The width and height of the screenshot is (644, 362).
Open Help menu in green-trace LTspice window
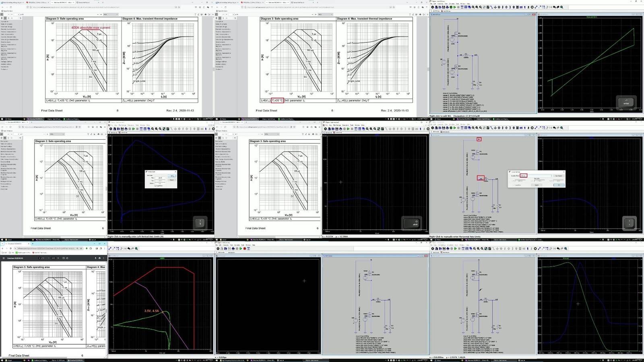(x=469, y=4)
